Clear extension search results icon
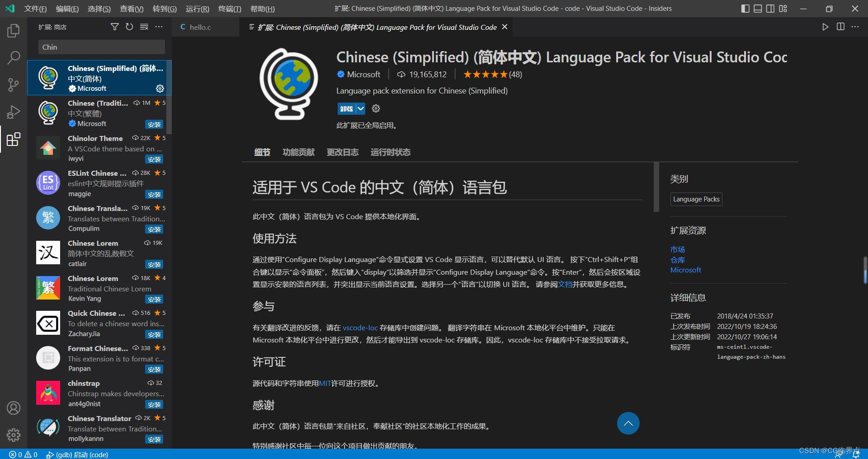 pyautogui.click(x=144, y=27)
